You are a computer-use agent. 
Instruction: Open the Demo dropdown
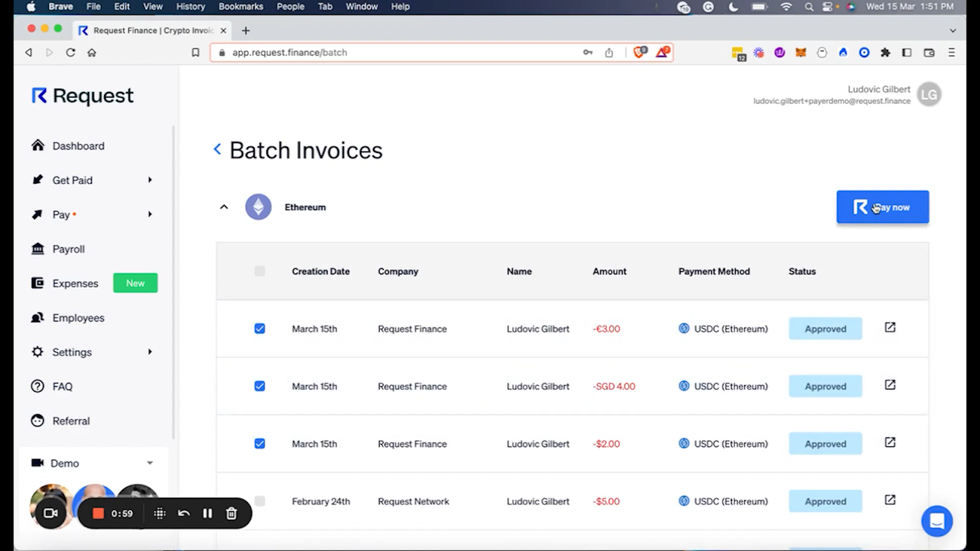coord(150,463)
